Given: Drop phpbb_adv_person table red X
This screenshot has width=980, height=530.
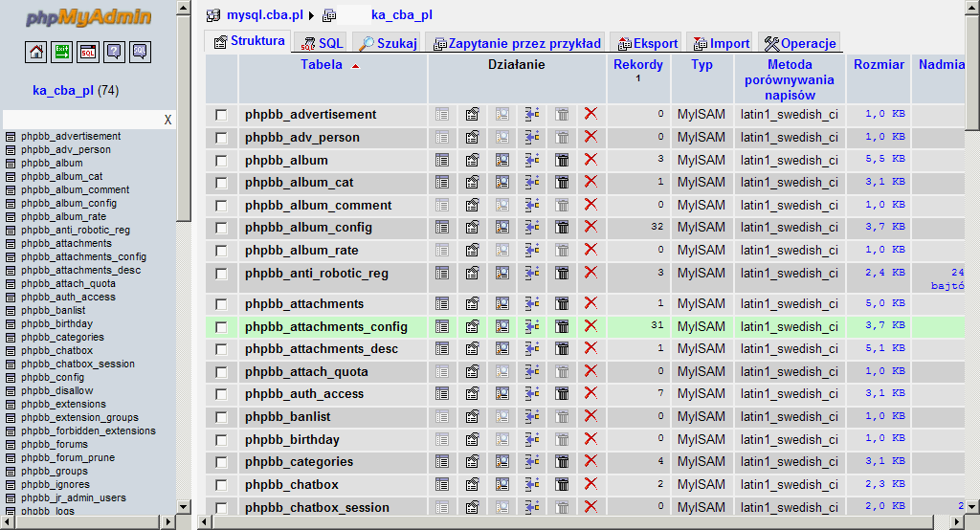Looking at the screenshot, I should 590,136.
